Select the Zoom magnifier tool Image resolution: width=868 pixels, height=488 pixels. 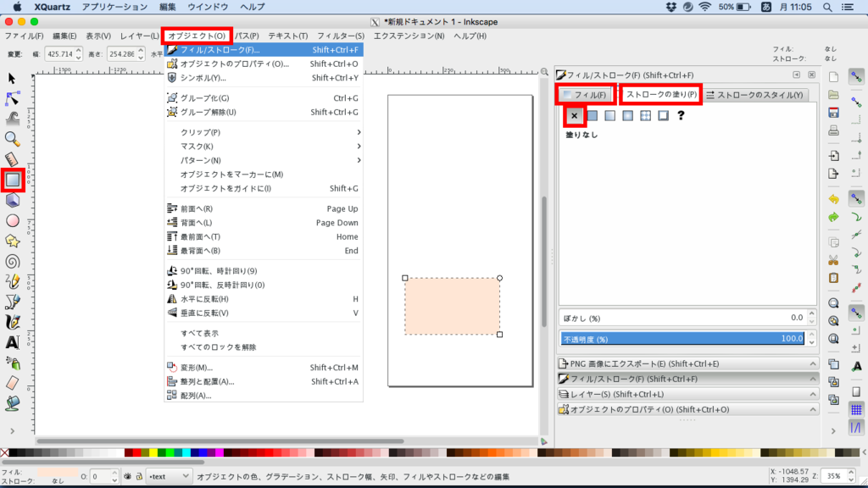12,139
